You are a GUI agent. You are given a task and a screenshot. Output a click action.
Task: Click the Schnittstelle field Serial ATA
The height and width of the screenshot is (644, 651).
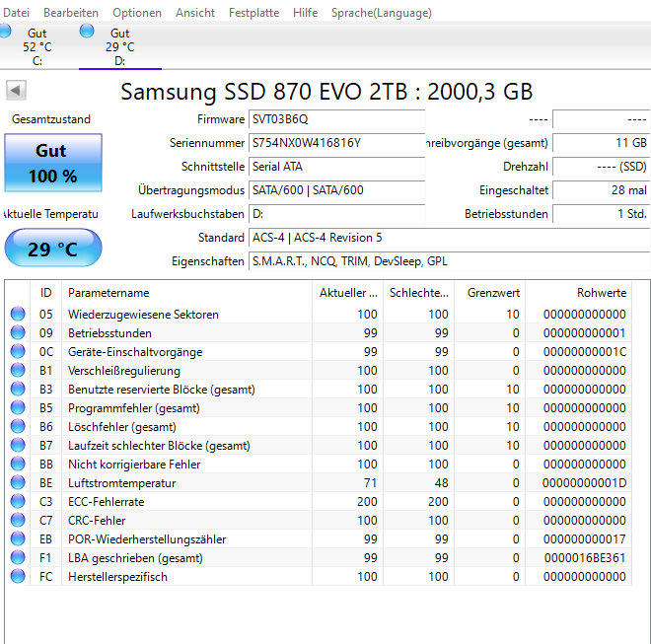[x=336, y=167]
